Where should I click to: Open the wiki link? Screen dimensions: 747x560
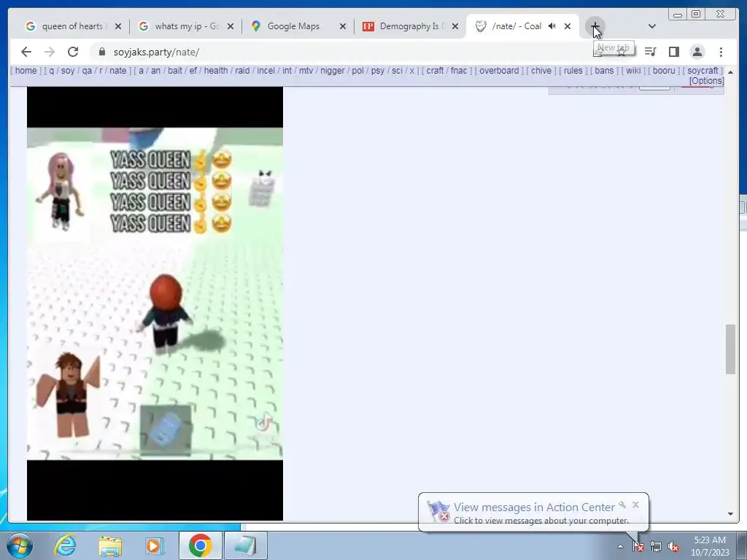click(633, 71)
